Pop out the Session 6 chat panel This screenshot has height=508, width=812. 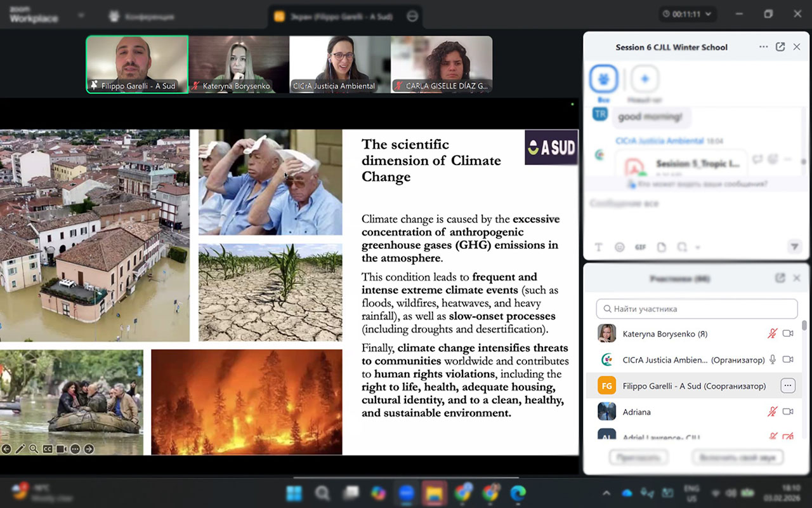click(x=780, y=47)
